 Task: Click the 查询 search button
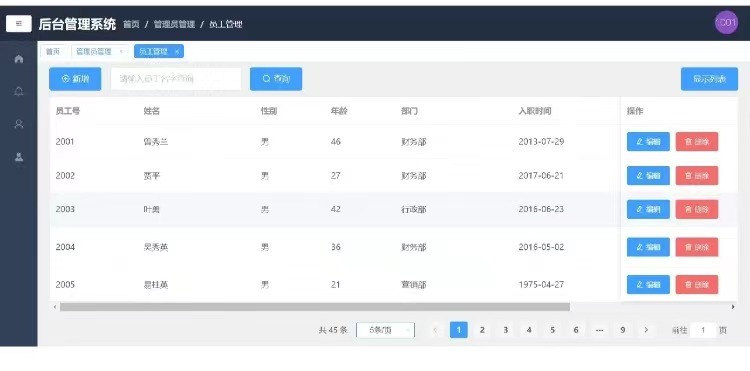(x=276, y=79)
